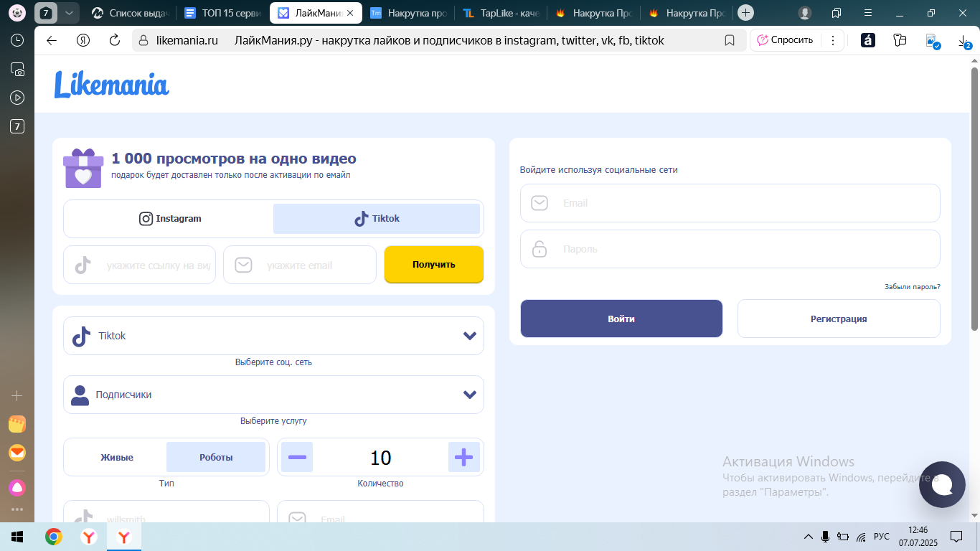Expand the Tiktok social network dropdown

tap(273, 336)
